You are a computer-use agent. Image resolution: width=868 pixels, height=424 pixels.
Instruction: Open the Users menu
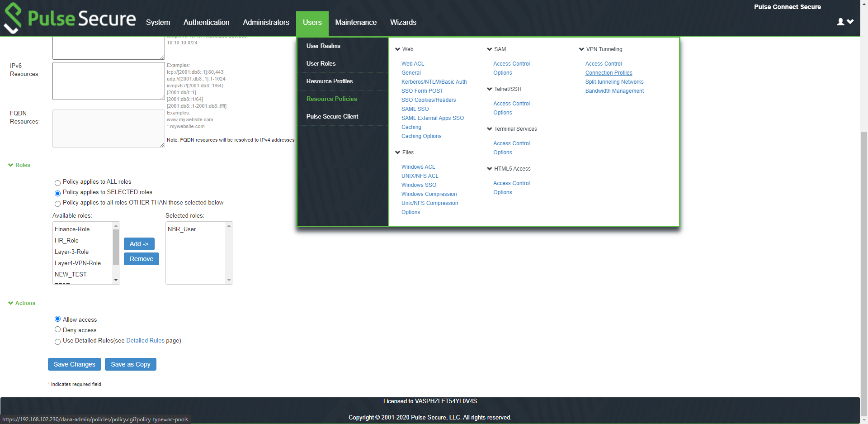(x=312, y=23)
